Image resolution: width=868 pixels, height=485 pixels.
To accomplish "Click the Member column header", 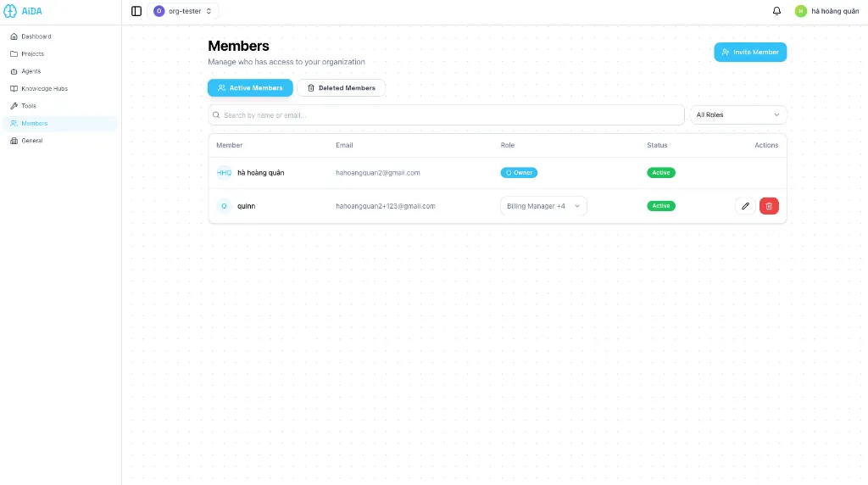I will [229, 145].
